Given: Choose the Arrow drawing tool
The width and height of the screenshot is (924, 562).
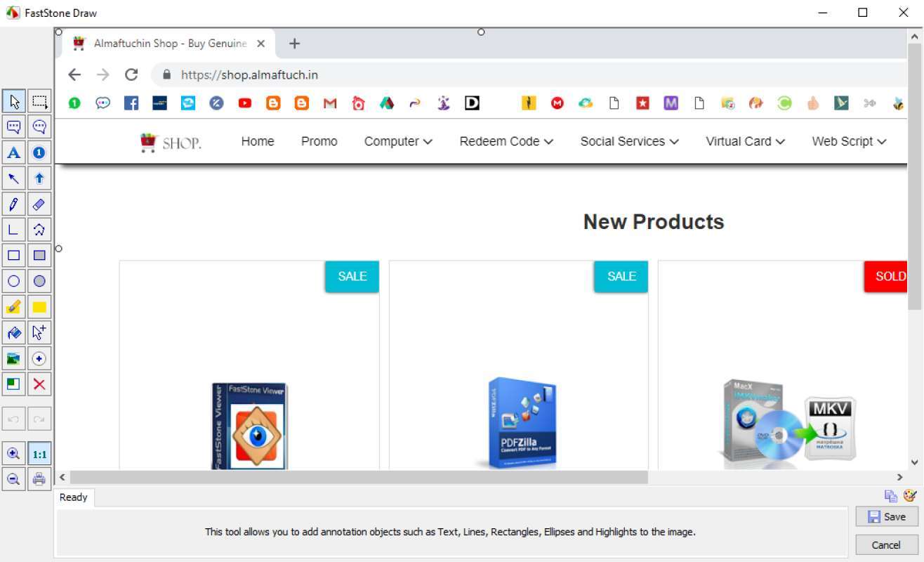Looking at the screenshot, I should [13, 178].
